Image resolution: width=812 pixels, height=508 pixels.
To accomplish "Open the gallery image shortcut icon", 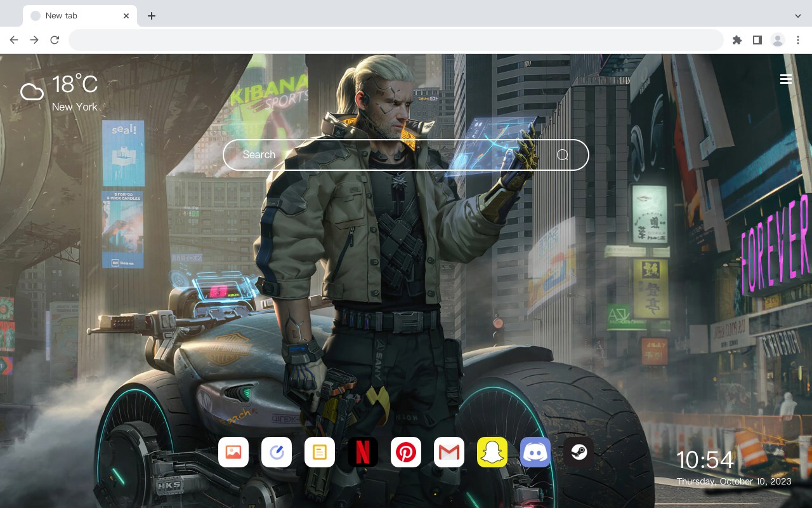I will (x=233, y=452).
